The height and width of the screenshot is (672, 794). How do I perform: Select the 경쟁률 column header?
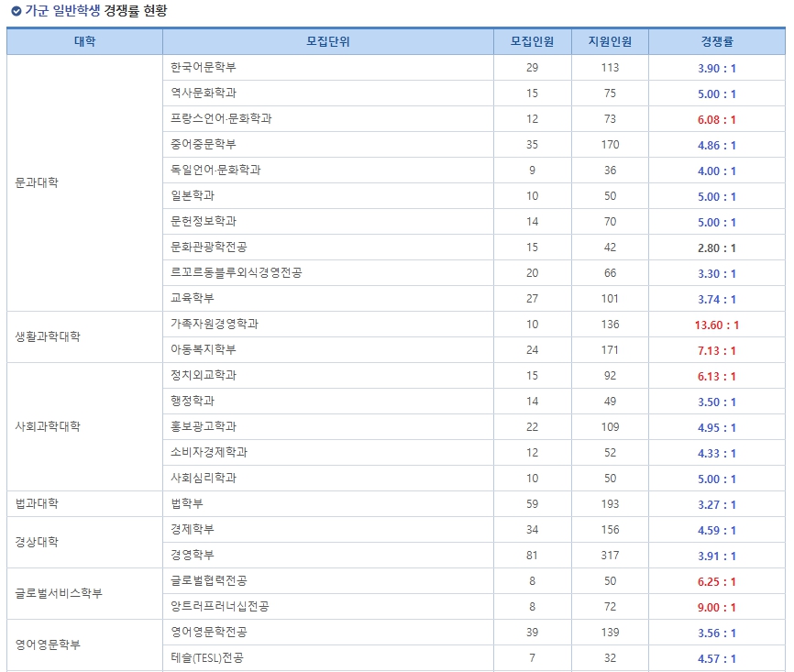tap(717, 41)
